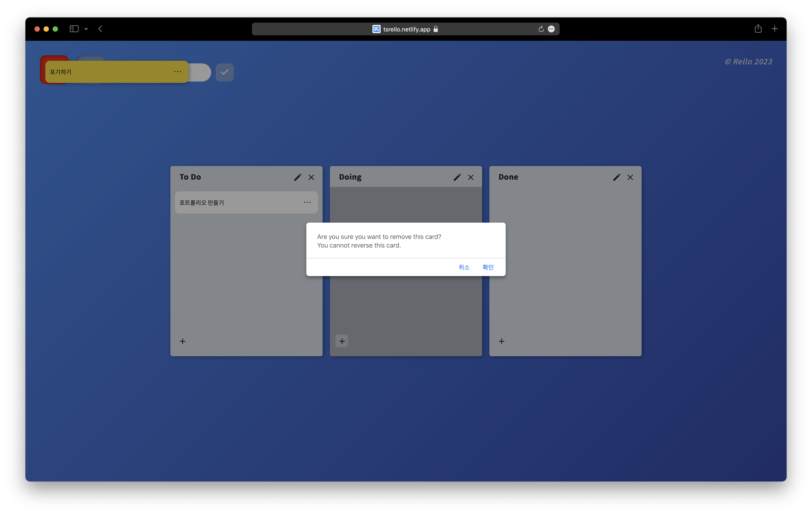812x515 pixels.
Task: Add a card to the To Do list
Action: 182,341
